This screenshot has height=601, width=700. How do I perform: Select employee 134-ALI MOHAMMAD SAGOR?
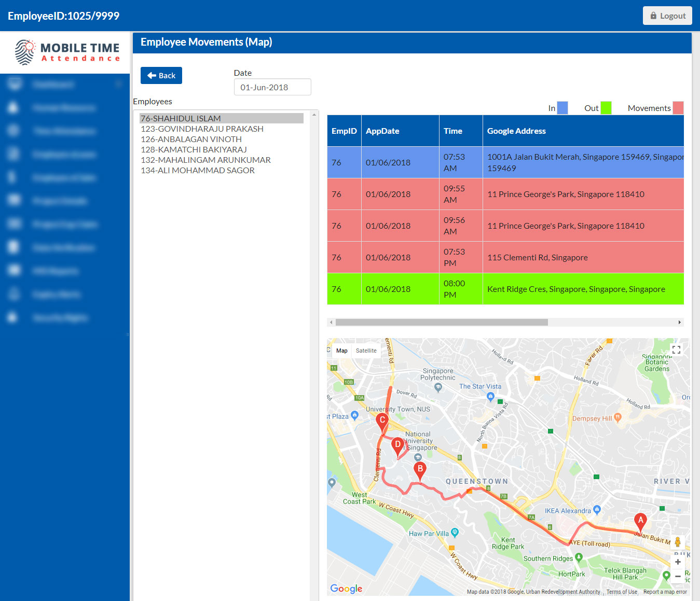pyautogui.click(x=198, y=170)
